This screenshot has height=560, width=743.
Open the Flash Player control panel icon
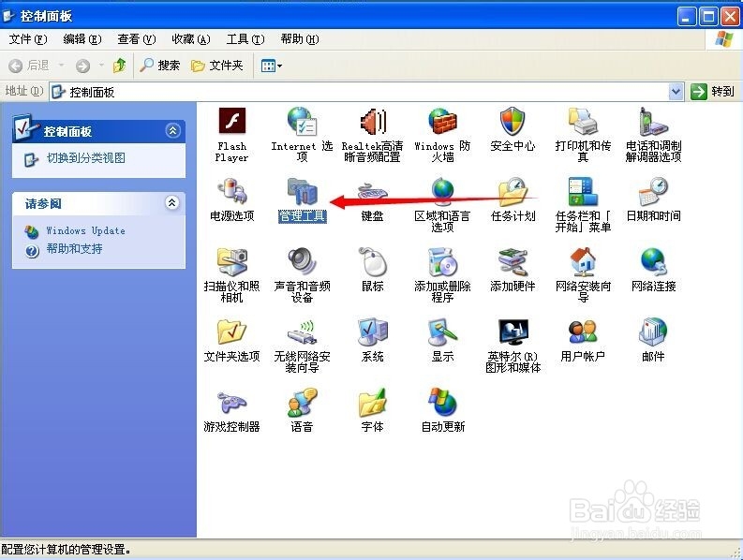coord(231,122)
